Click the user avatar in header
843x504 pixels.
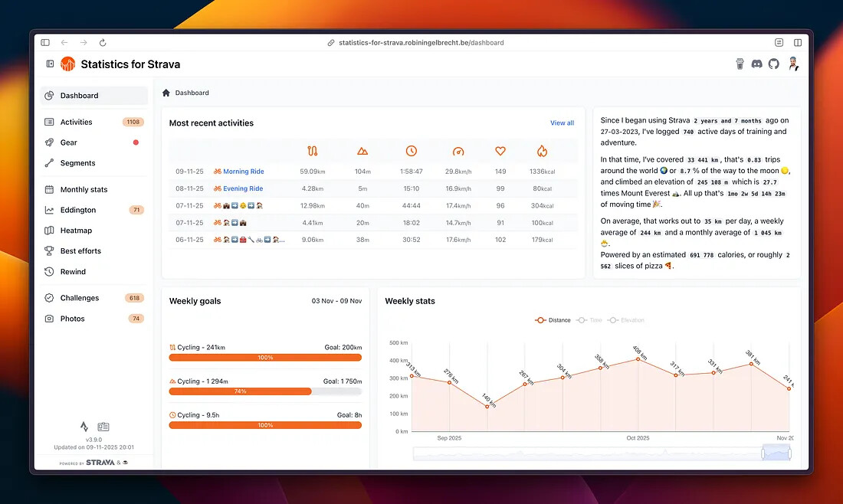click(792, 64)
